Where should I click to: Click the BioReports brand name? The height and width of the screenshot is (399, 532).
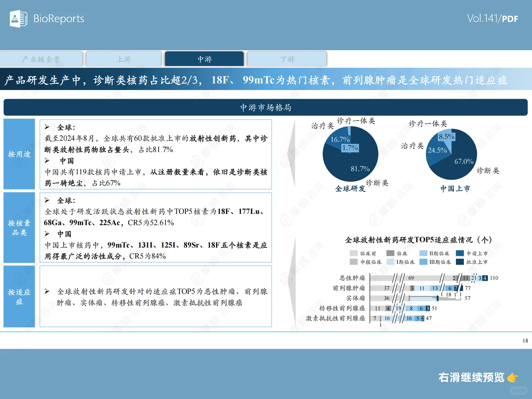click(x=59, y=19)
